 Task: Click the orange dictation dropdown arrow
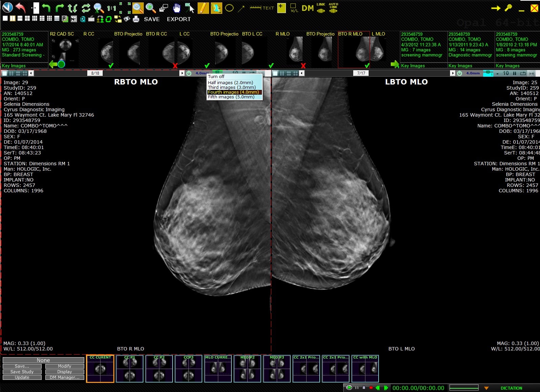coord(486,388)
